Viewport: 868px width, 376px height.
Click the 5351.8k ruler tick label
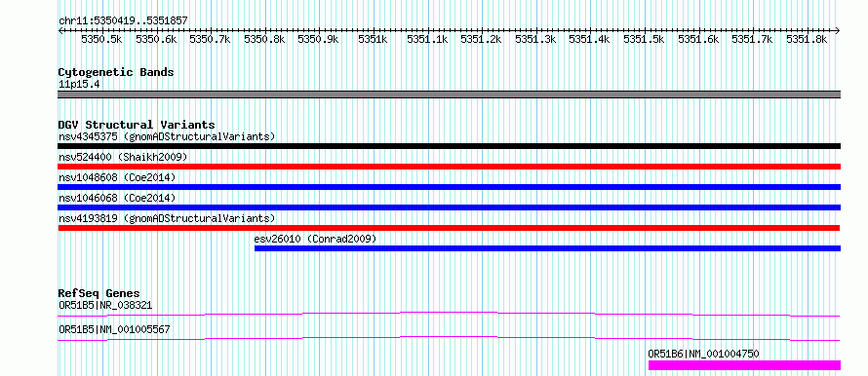click(807, 39)
